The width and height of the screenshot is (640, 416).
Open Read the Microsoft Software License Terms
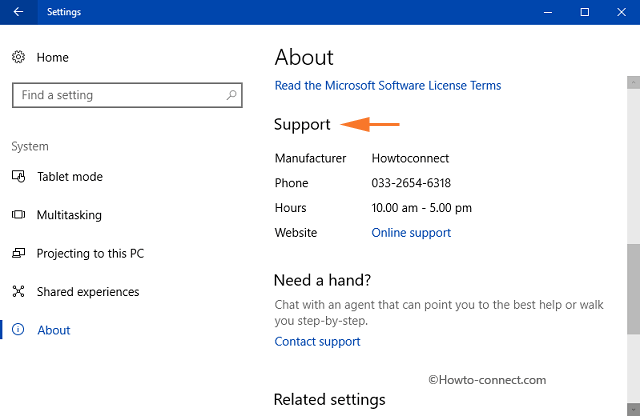point(388,85)
